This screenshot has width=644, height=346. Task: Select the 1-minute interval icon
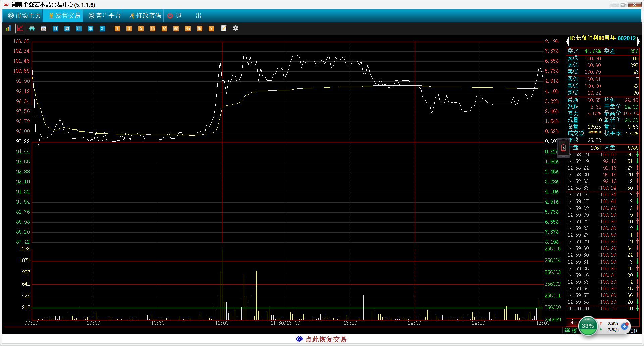click(117, 28)
